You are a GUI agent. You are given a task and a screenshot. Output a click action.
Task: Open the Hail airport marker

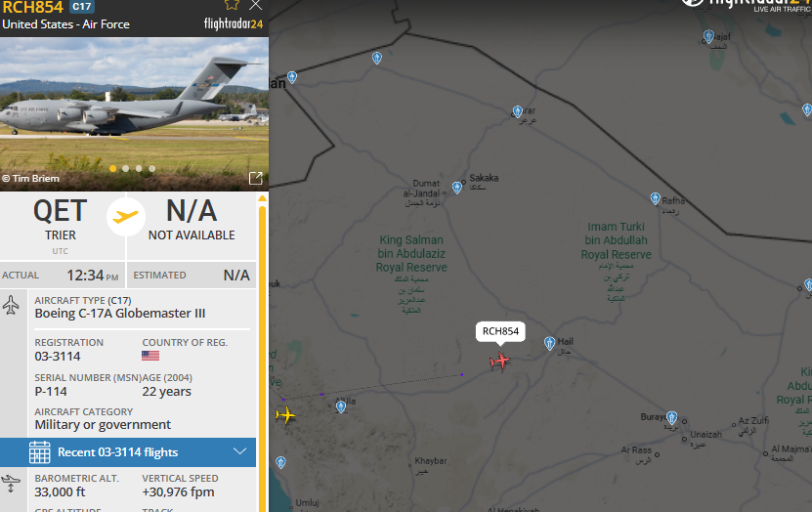pyautogui.click(x=549, y=343)
